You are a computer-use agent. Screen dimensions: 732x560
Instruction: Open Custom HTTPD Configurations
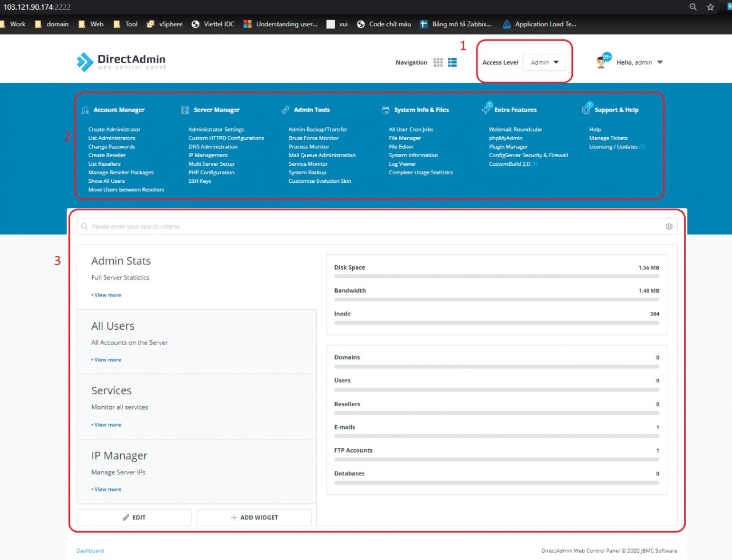point(226,138)
